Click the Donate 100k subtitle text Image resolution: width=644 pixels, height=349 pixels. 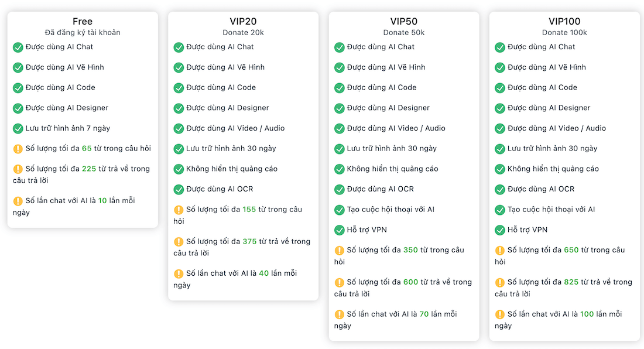[564, 33]
